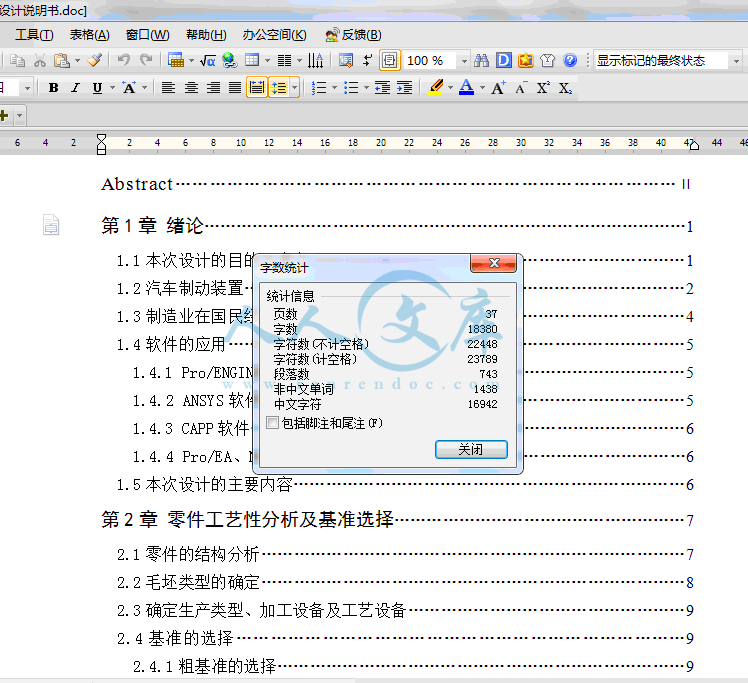Image resolution: width=748 pixels, height=683 pixels.
Task: Open the 窗口(W) menu
Action: [x=147, y=34]
